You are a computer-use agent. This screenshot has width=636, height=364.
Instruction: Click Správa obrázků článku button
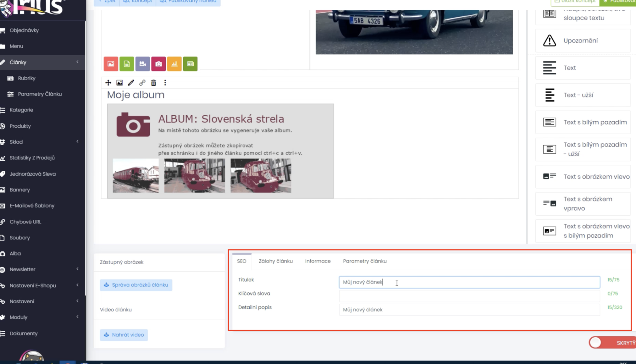136,285
